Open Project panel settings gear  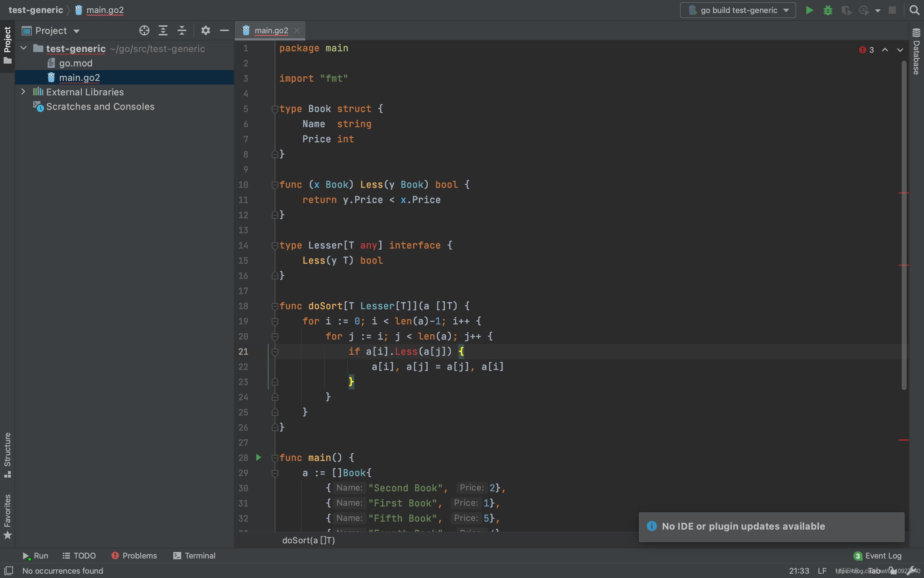tap(205, 31)
